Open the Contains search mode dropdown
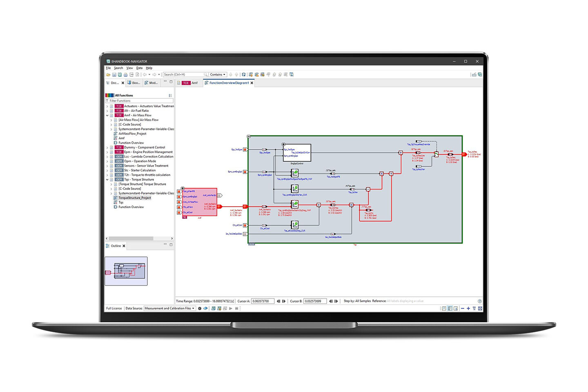Viewport: 588px width, 392px height. coord(218,75)
